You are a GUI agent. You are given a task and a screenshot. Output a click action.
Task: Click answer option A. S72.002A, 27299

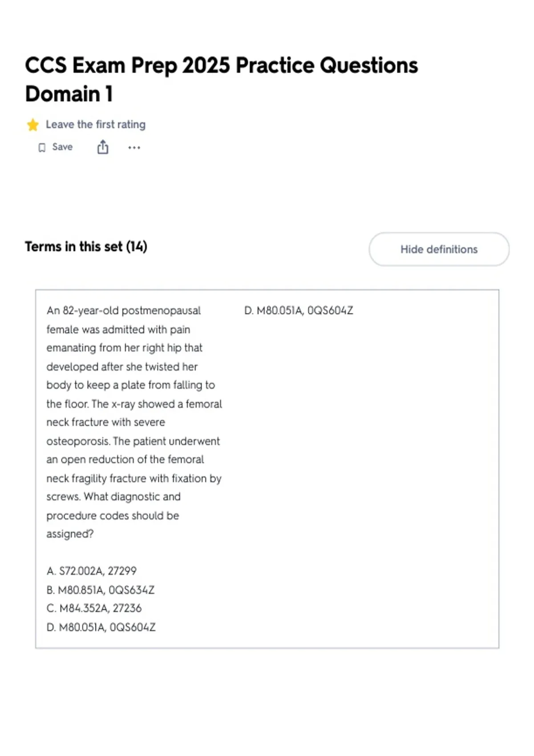tap(91, 571)
